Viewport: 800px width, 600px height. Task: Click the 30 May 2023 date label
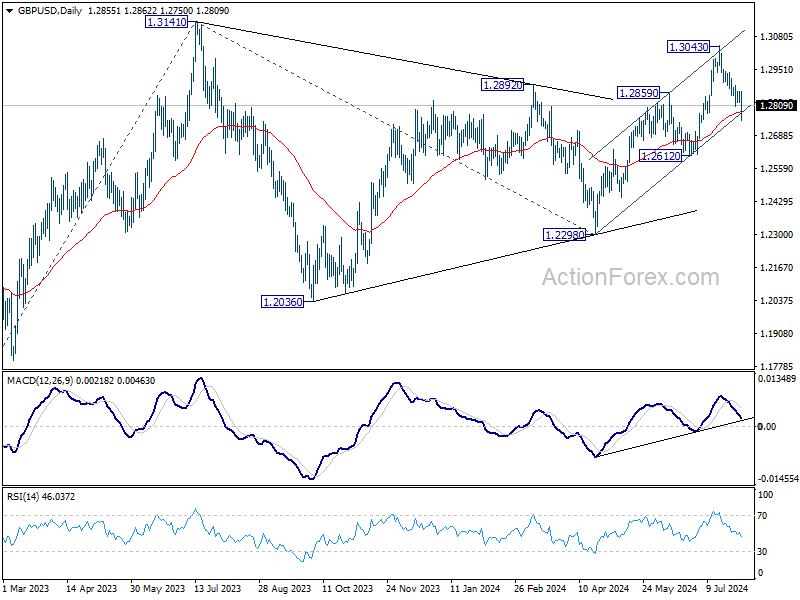point(158,589)
